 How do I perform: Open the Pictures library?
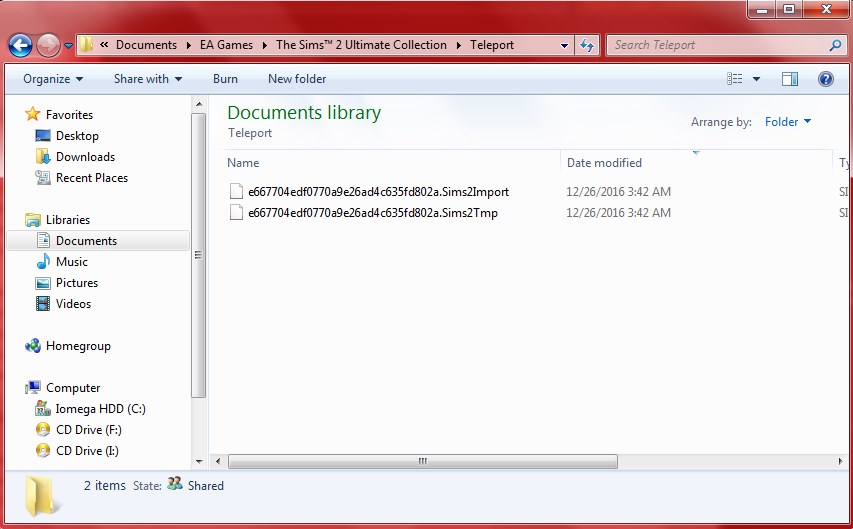(x=77, y=283)
